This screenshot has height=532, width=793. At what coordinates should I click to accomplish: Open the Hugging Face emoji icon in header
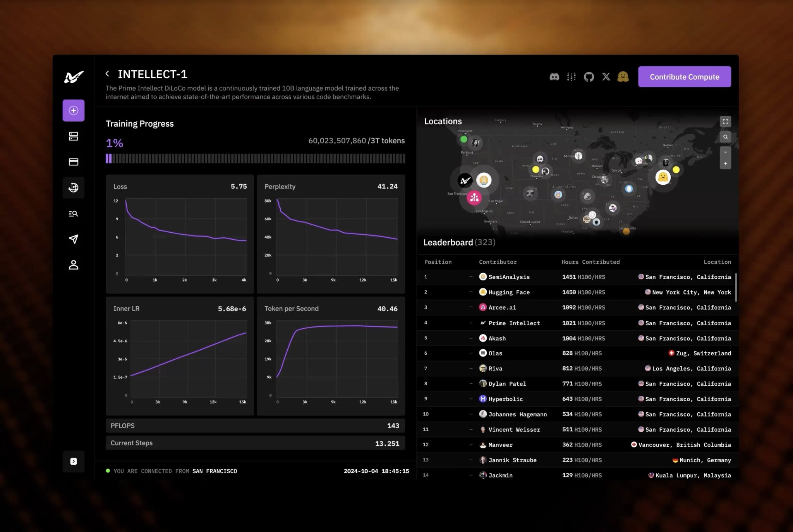coord(623,77)
